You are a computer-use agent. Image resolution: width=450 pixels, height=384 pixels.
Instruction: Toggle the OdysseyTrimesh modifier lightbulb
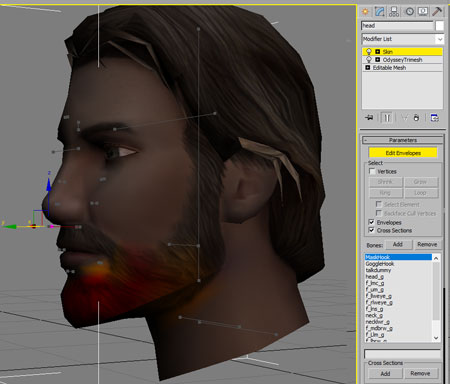pyautogui.click(x=368, y=60)
